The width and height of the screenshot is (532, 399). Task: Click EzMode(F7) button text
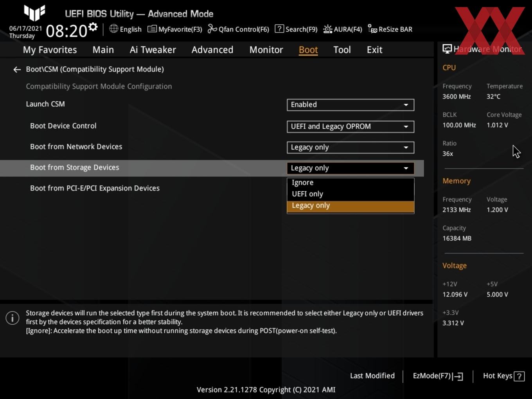pos(432,376)
